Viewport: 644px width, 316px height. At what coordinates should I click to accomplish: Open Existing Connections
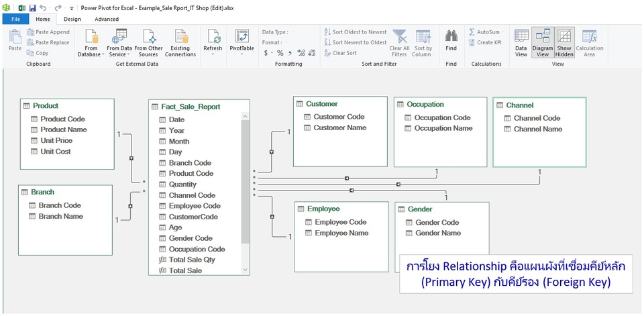pyautogui.click(x=180, y=43)
